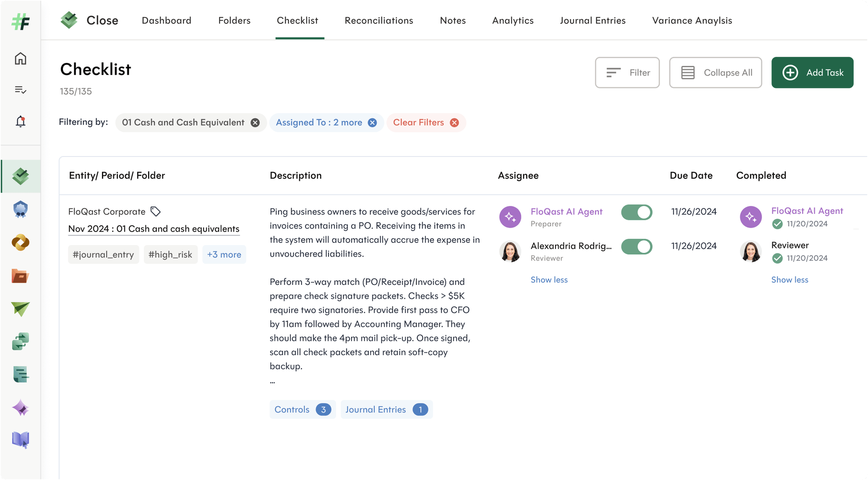Click the FloQast AI Agent preparer avatar

tap(510, 217)
